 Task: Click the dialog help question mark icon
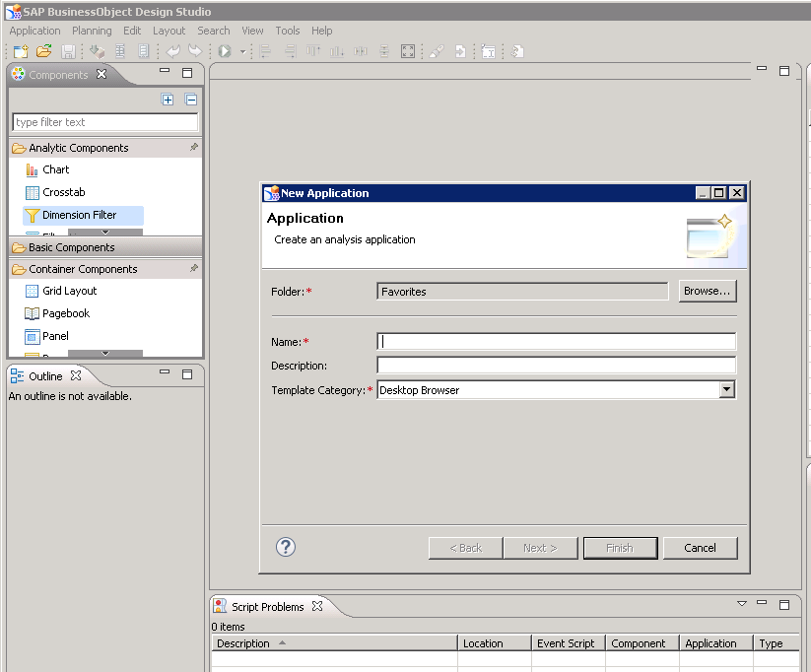pos(286,547)
